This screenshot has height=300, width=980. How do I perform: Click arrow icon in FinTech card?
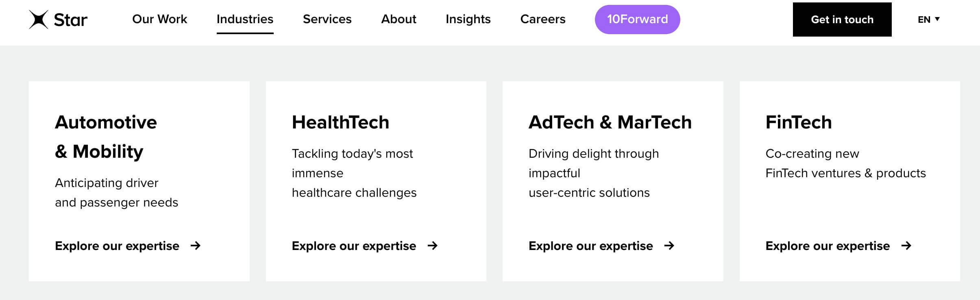pos(906,246)
